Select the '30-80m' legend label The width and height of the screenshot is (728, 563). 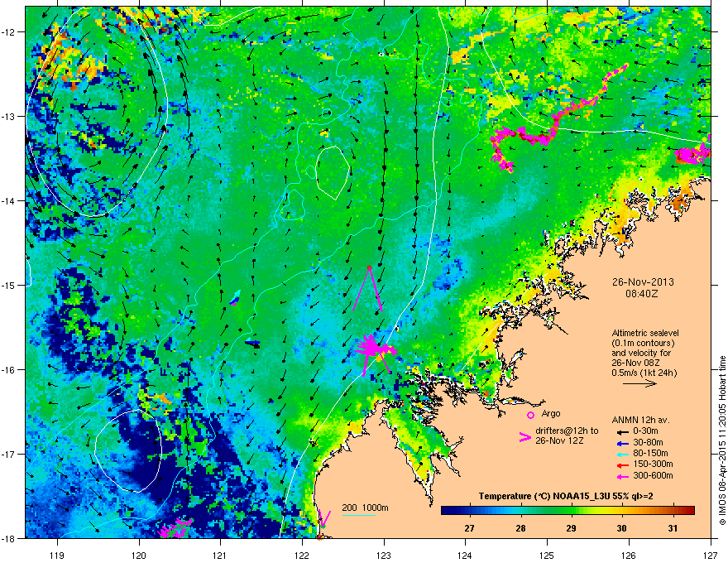[x=648, y=442]
